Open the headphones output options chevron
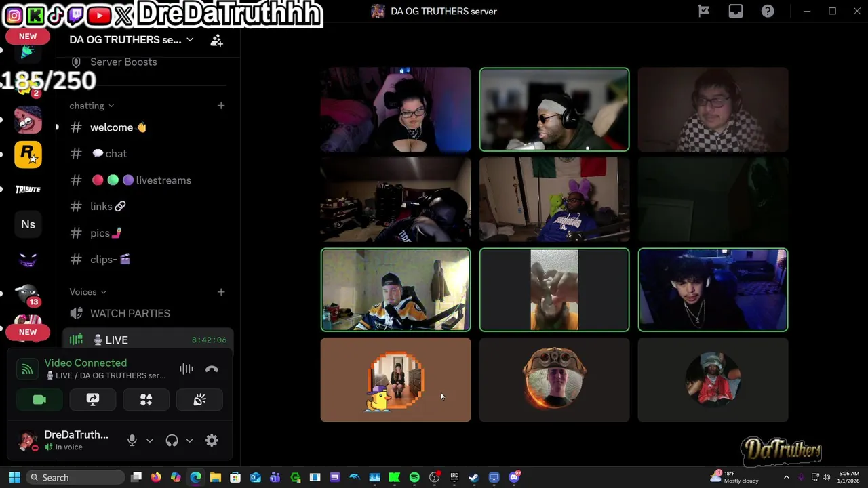This screenshot has width=868, height=488. (x=189, y=441)
